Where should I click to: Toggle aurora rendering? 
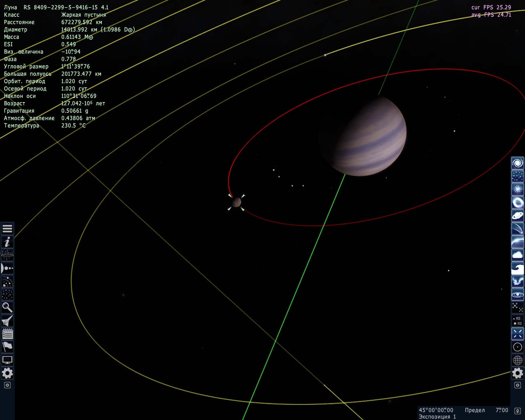tap(518, 281)
